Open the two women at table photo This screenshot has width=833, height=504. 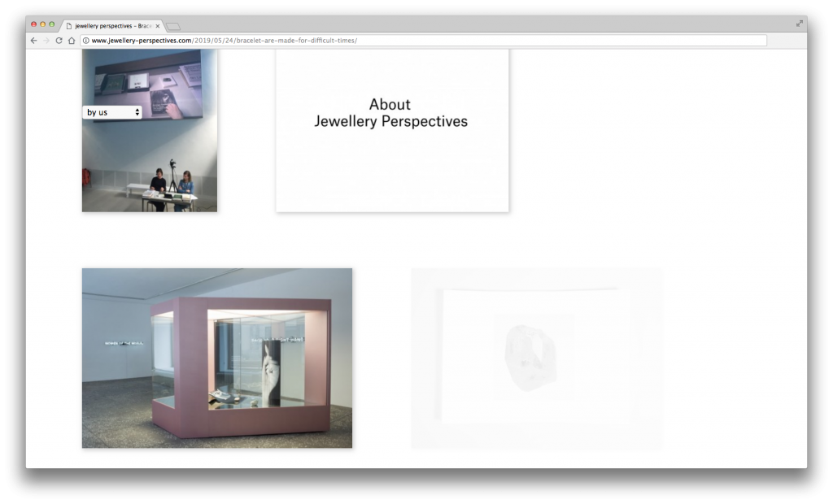[150, 131]
